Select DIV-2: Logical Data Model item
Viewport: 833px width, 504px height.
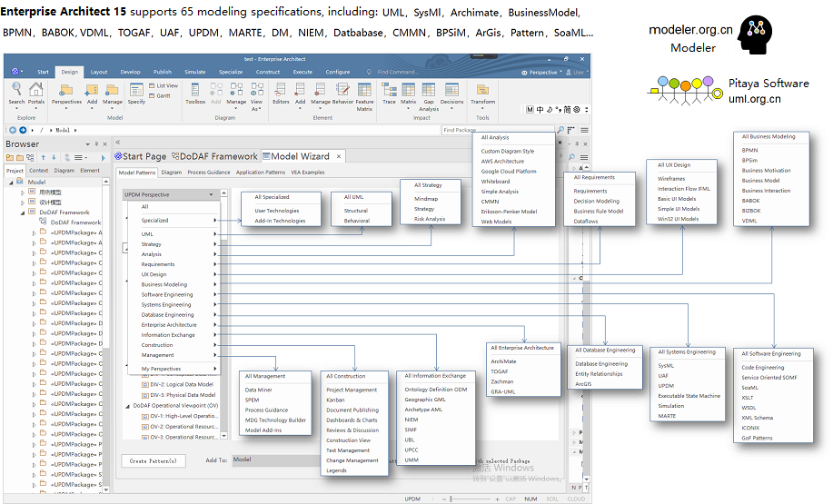(x=177, y=384)
